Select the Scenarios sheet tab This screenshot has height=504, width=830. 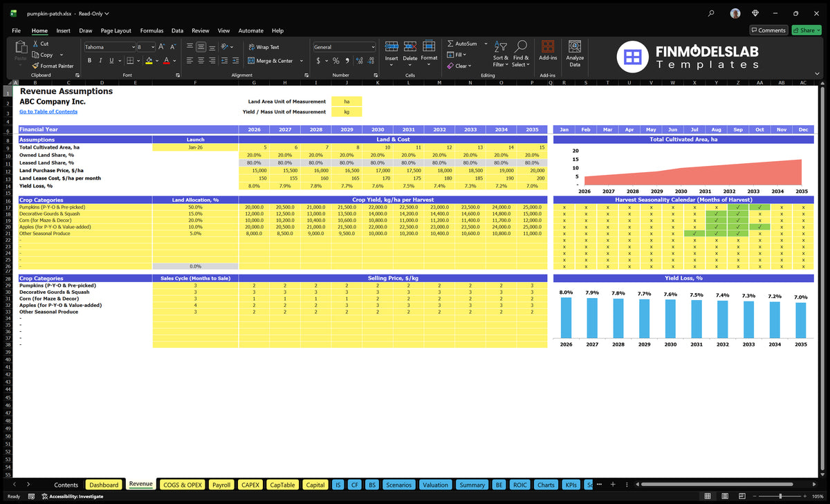[x=398, y=485]
